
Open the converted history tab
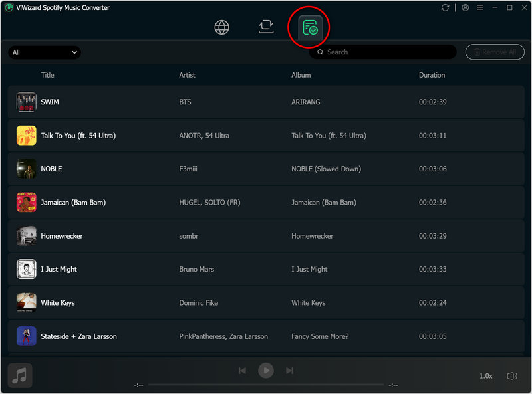tap(310, 27)
